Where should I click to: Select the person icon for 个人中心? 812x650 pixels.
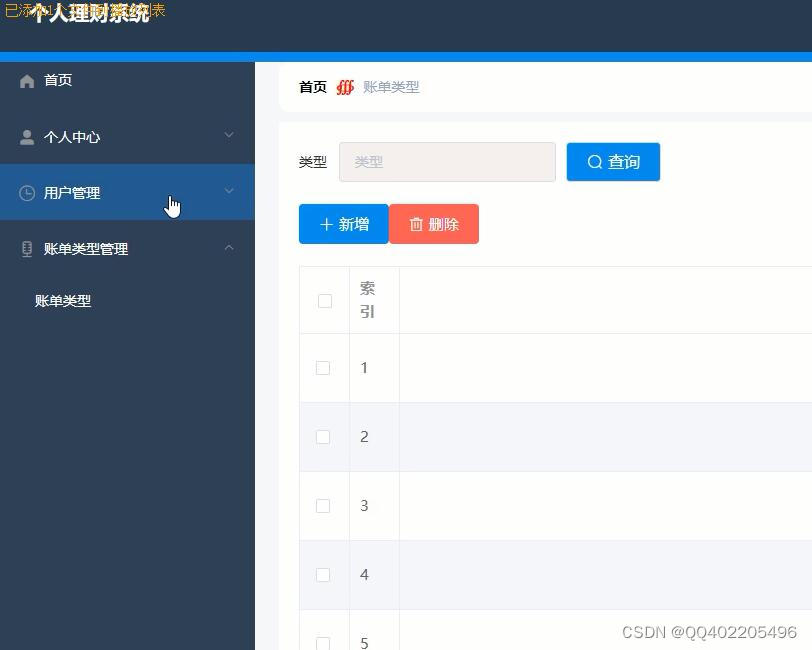[26, 136]
